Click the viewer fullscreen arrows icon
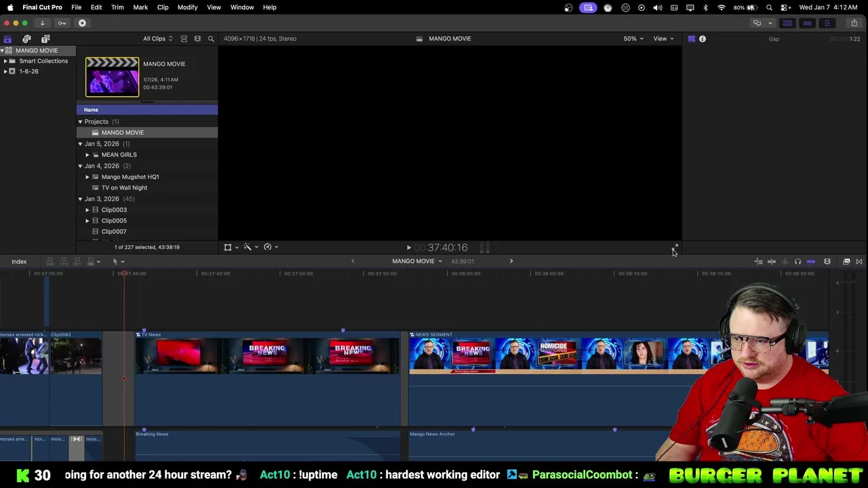This screenshot has height=488, width=868. coord(675,247)
